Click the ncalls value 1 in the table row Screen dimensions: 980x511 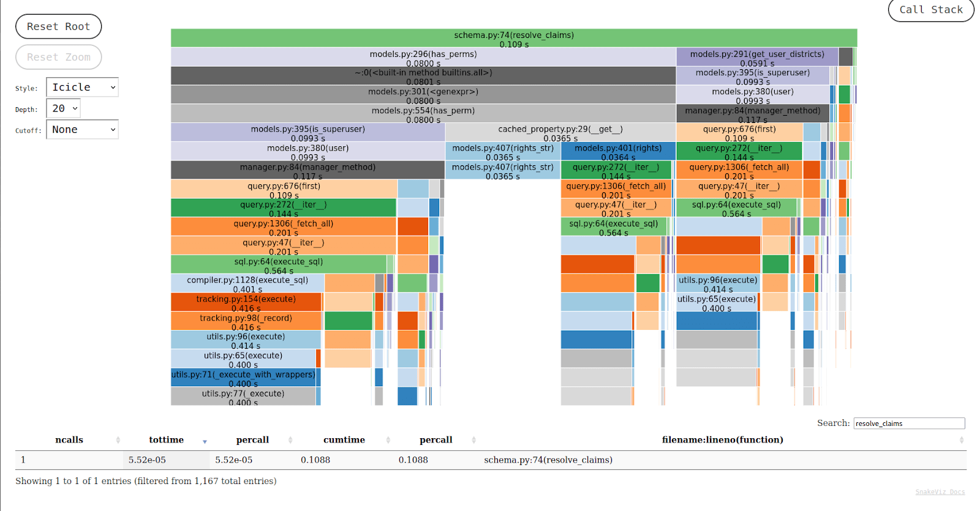(23, 460)
